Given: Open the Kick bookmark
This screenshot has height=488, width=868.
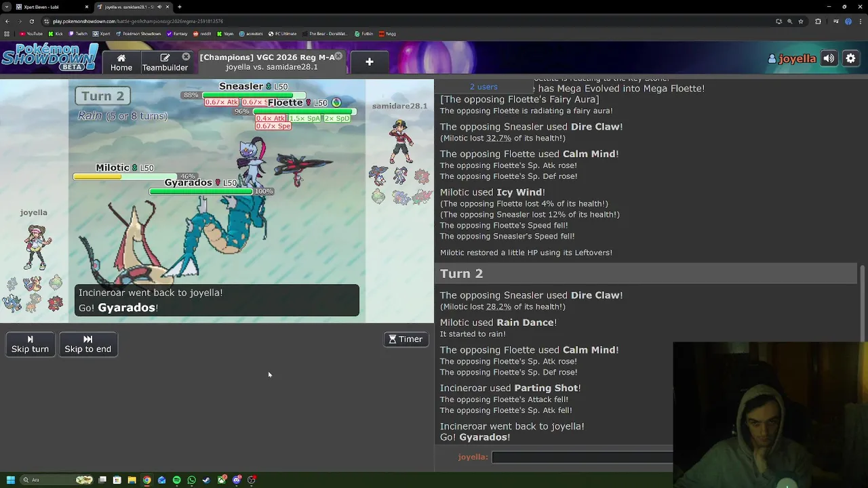Looking at the screenshot, I should pyautogui.click(x=56, y=33).
